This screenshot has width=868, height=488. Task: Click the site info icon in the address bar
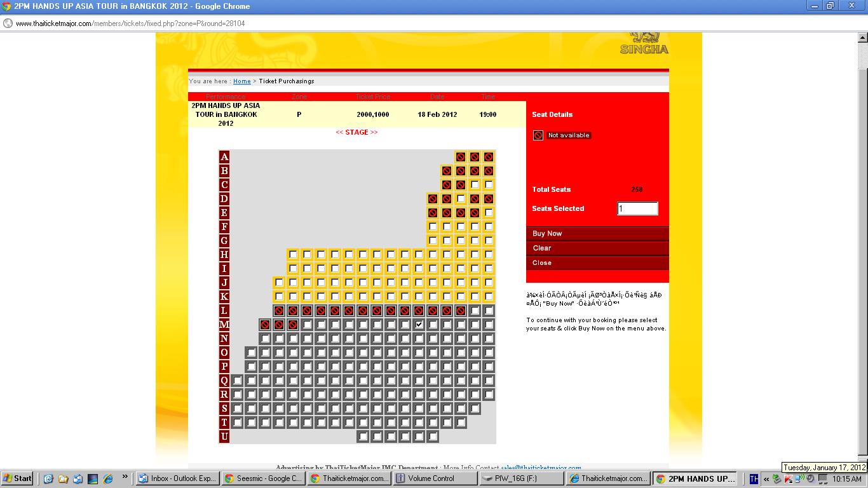click(8, 24)
